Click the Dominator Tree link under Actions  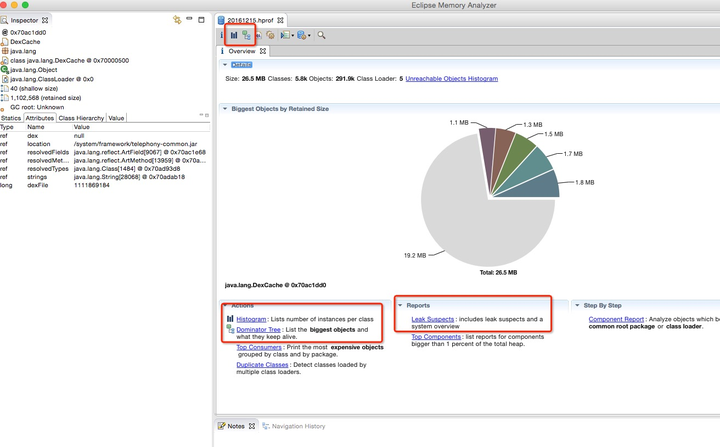pyautogui.click(x=259, y=329)
